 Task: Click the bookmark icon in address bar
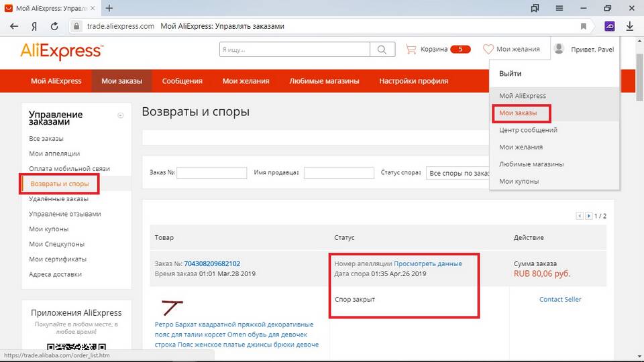click(x=584, y=26)
